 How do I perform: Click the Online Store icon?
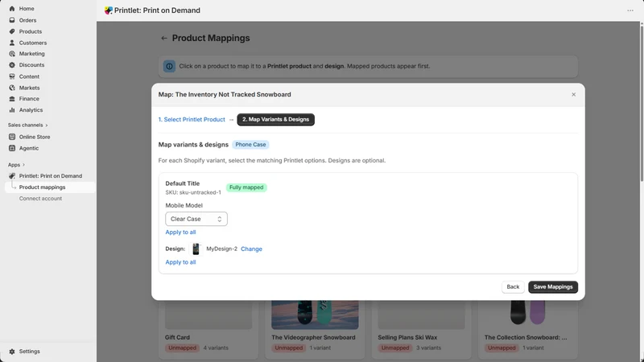pyautogui.click(x=12, y=137)
